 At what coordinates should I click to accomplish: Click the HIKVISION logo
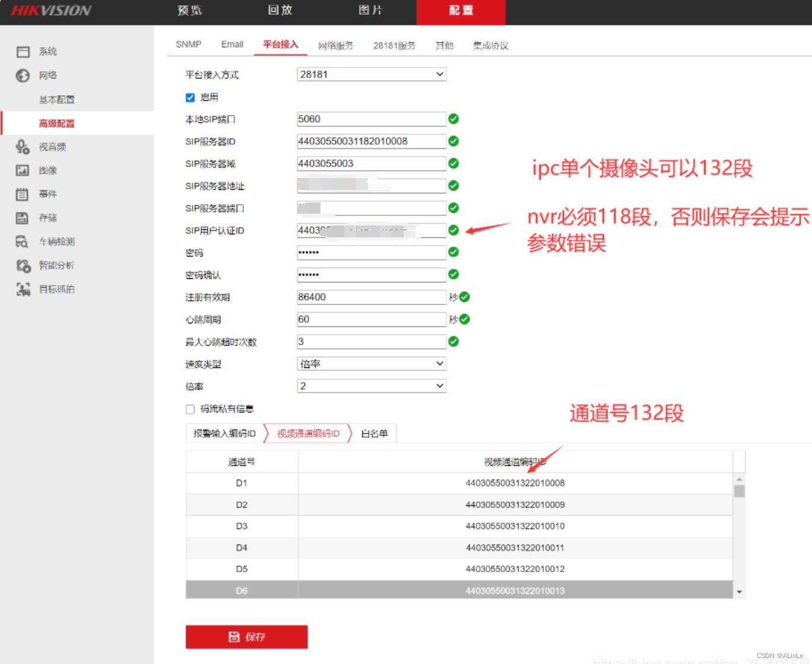(51, 11)
